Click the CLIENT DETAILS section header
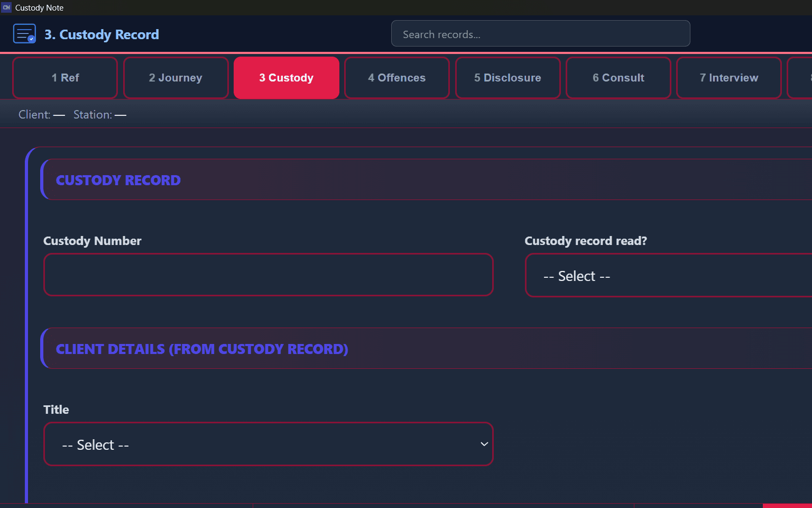 click(x=202, y=349)
